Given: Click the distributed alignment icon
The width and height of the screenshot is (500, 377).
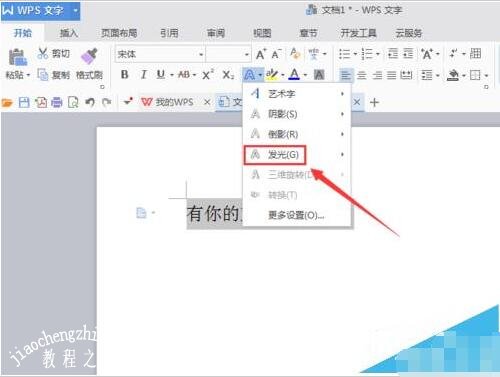Looking at the screenshot, I should click(x=406, y=75).
